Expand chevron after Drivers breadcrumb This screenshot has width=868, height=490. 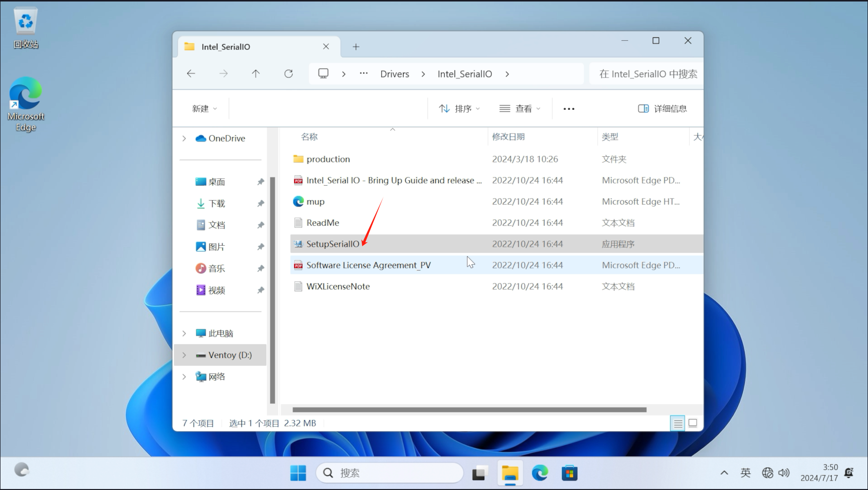click(423, 74)
